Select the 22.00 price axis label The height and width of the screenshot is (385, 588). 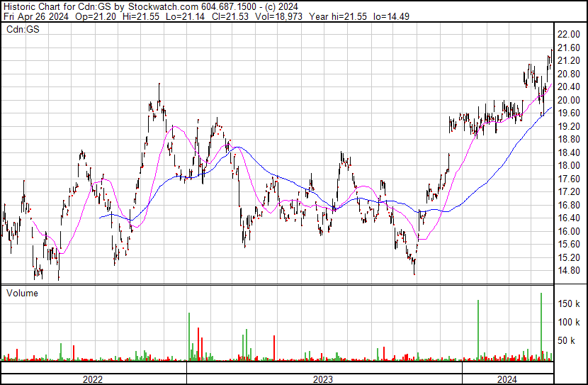click(x=568, y=35)
